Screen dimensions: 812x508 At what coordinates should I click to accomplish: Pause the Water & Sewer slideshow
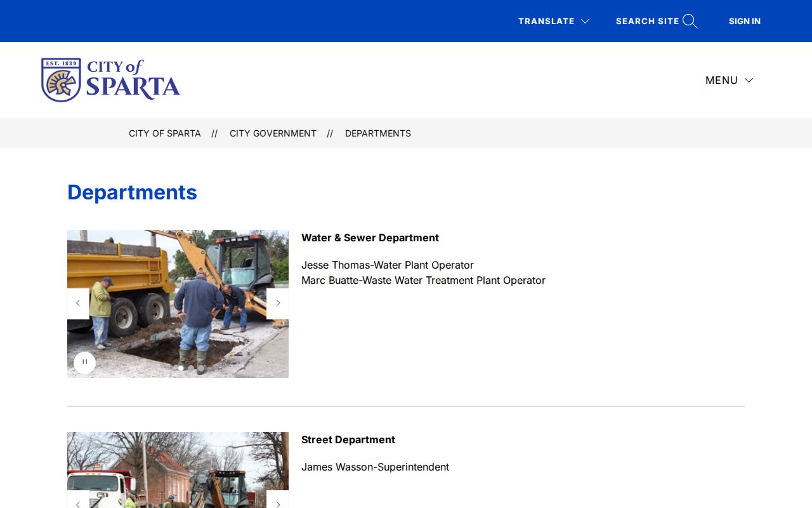(x=84, y=363)
